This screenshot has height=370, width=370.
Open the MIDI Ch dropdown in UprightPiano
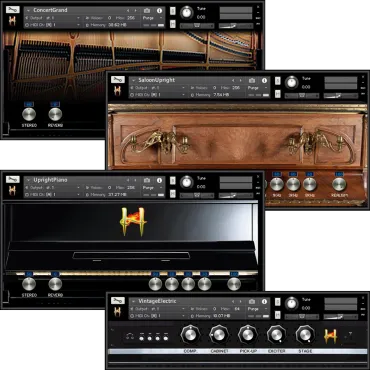pyautogui.click(x=53, y=195)
